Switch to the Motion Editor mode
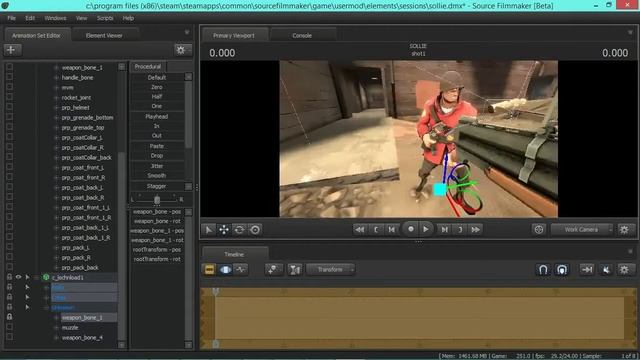 pos(225,270)
